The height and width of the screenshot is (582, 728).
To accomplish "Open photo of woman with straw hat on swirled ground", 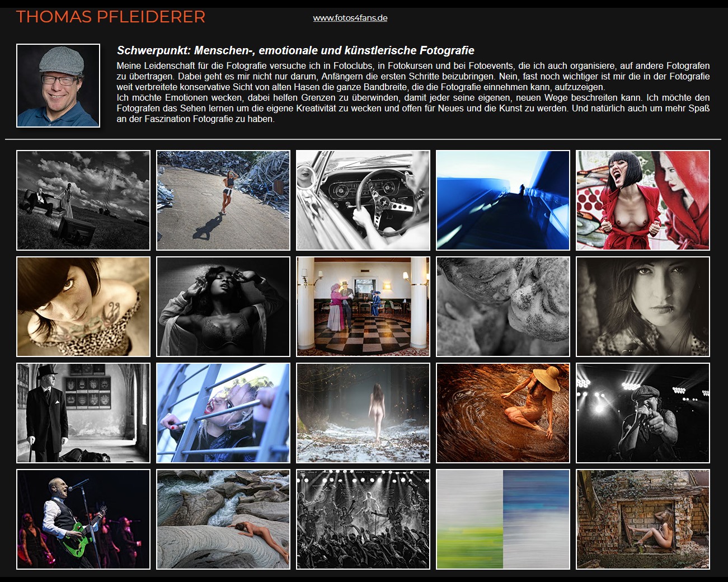I will click(503, 413).
